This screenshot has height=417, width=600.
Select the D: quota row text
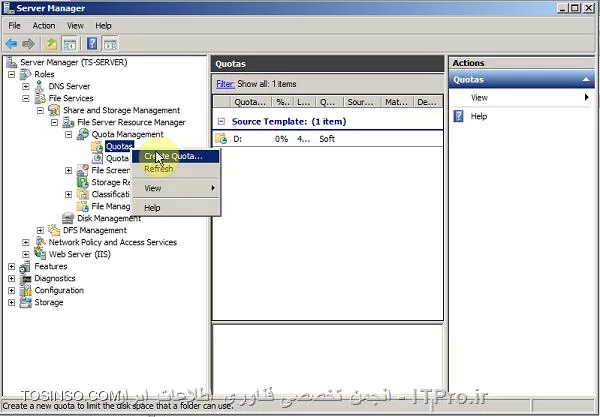pos(237,139)
